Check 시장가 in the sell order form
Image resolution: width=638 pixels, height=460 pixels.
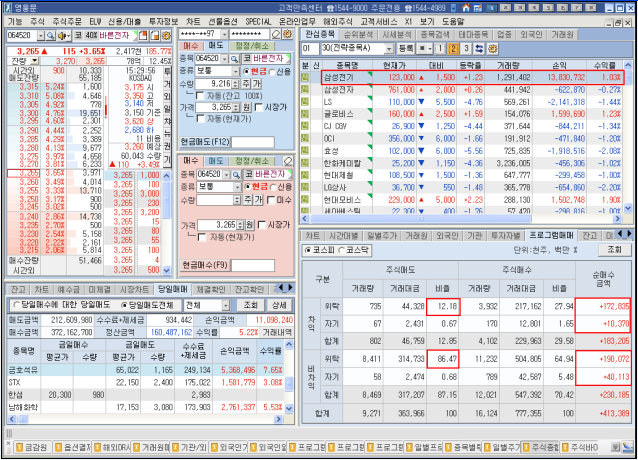pos(258,107)
